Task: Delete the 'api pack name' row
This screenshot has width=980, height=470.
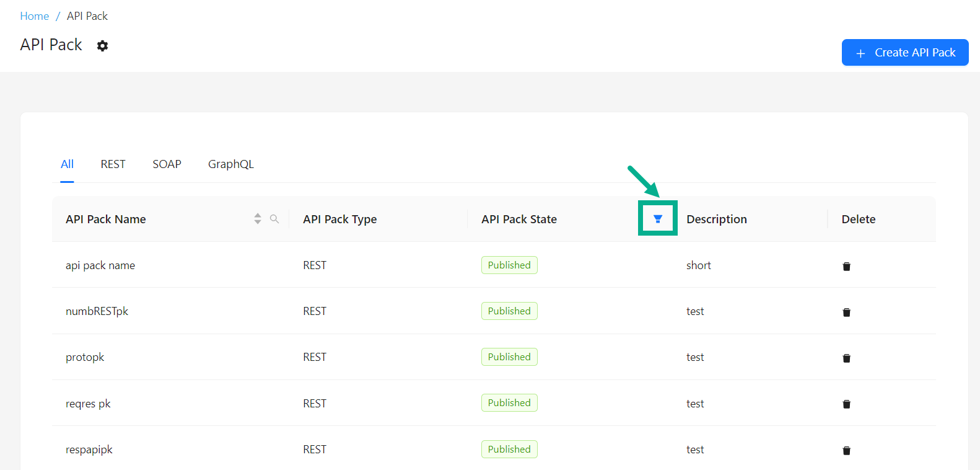Action: [x=846, y=266]
